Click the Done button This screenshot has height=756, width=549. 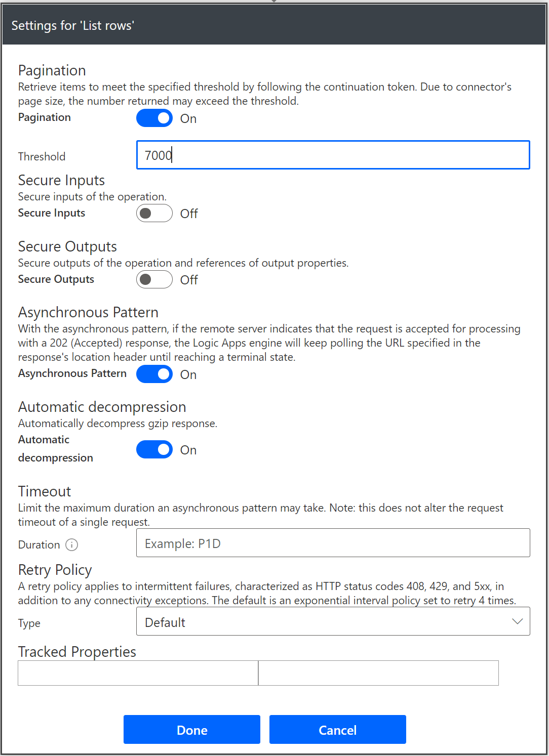click(192, 730)
